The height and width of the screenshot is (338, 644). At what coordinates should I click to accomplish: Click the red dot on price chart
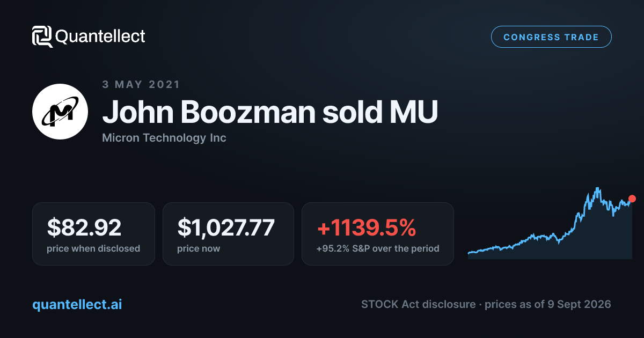(632, 199)
